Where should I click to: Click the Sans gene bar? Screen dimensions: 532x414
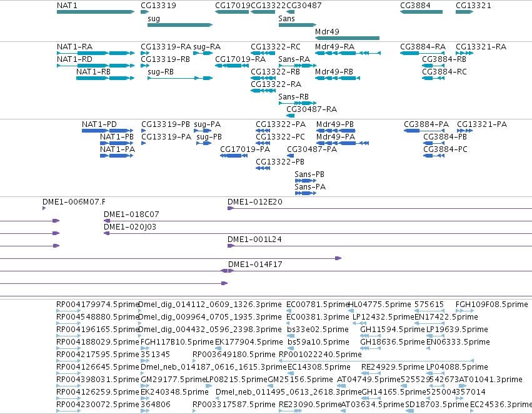click(298, 25)
